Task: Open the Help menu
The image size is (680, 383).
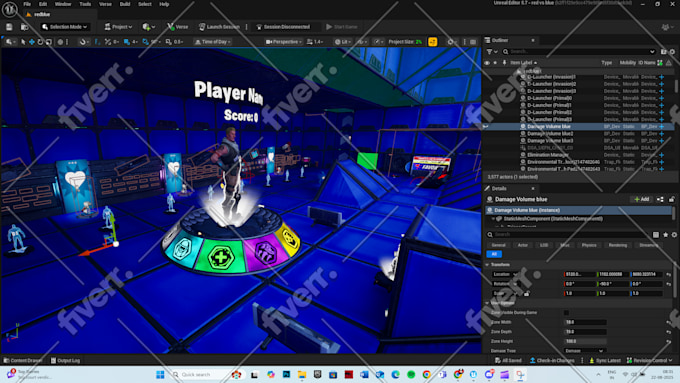Action: click(164, 4)
